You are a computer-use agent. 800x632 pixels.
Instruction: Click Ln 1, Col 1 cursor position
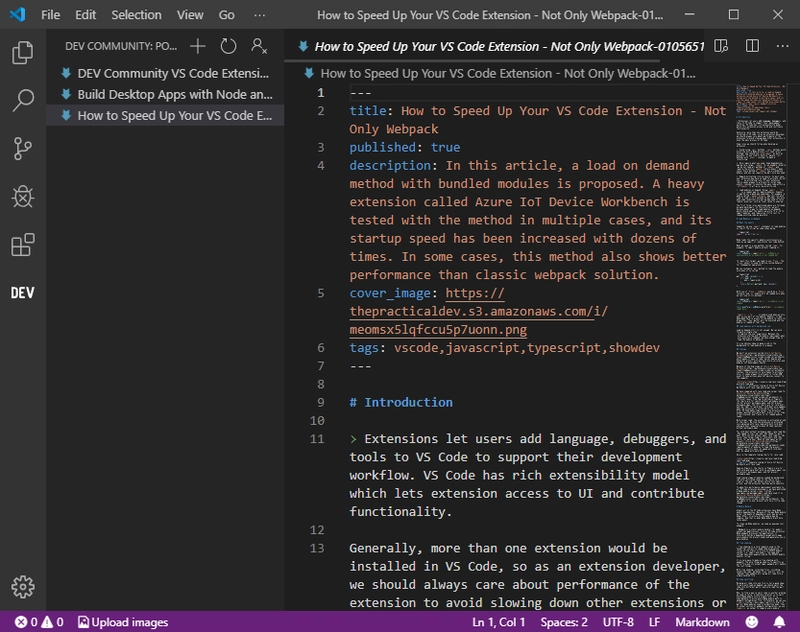coord(498,622)
